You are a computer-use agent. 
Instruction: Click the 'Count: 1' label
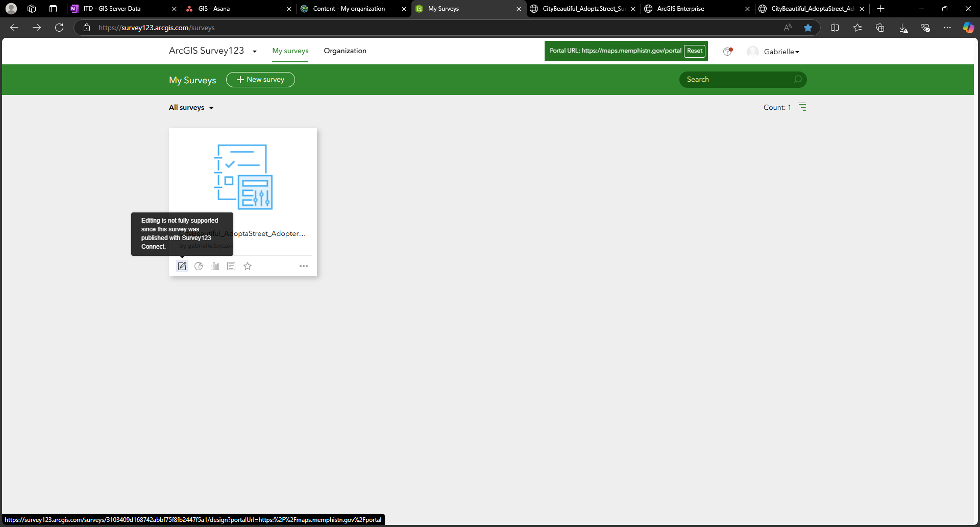777,107
